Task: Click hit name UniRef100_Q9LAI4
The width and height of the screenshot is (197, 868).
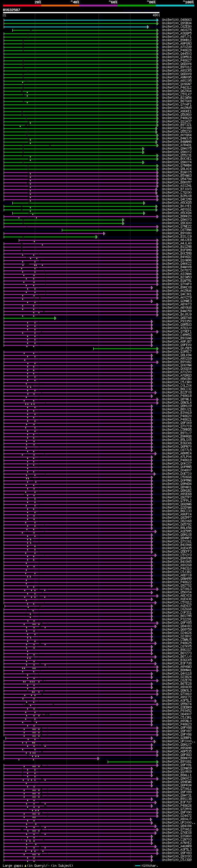Action: click(x=177, y=169)
